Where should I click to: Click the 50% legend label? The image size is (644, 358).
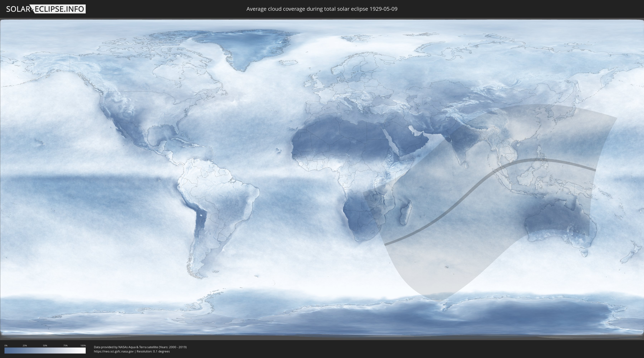point(45,345)
